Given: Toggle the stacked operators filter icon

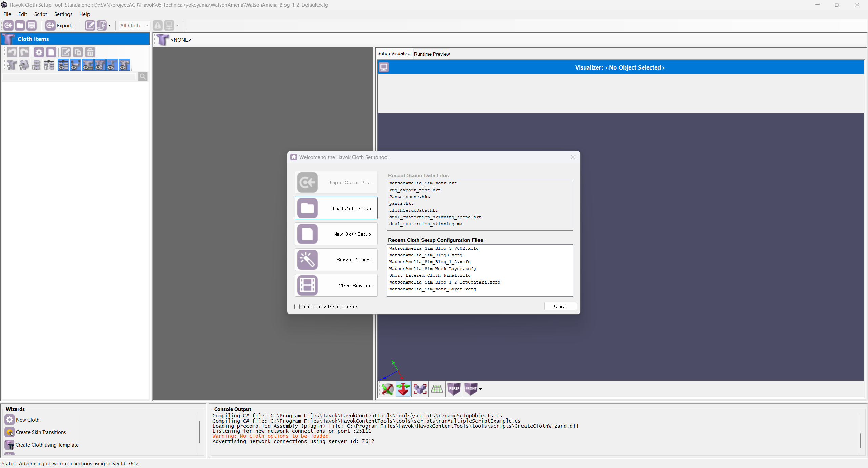Looking at the screenshot, I should [36, 65].
